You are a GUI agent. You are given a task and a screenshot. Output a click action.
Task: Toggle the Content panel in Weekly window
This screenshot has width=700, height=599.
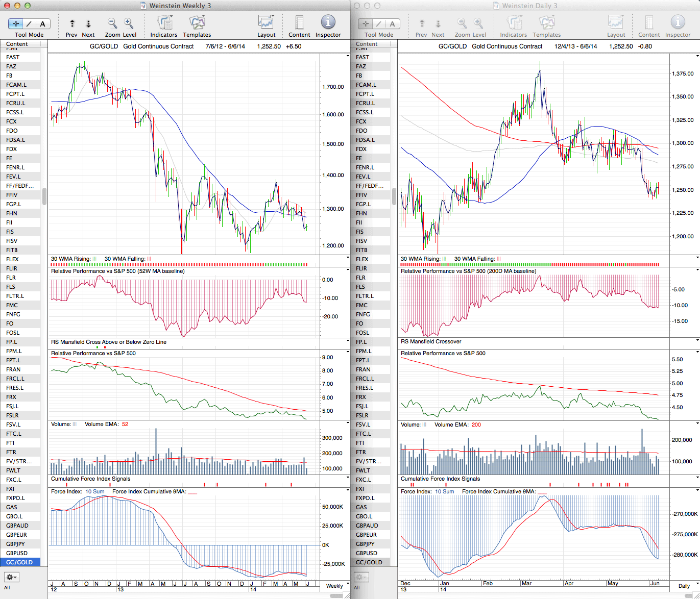coord(299,23)
